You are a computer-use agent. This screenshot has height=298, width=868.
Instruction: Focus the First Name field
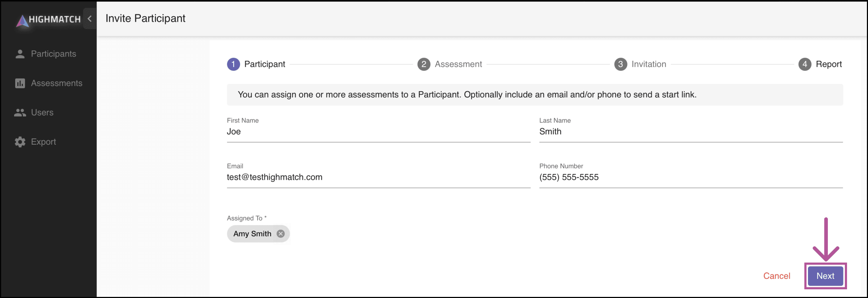(x=379, y=132)
